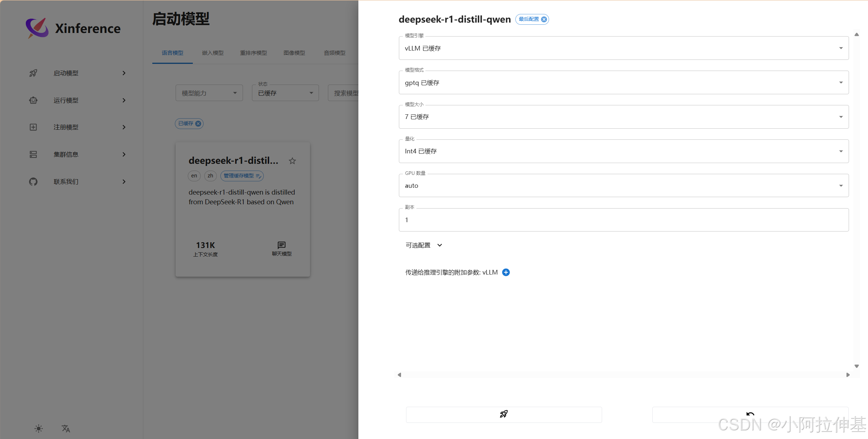Open 运行模型 in the sidebar
Screen dimensions: 868x439
click(x=66, y=100)
